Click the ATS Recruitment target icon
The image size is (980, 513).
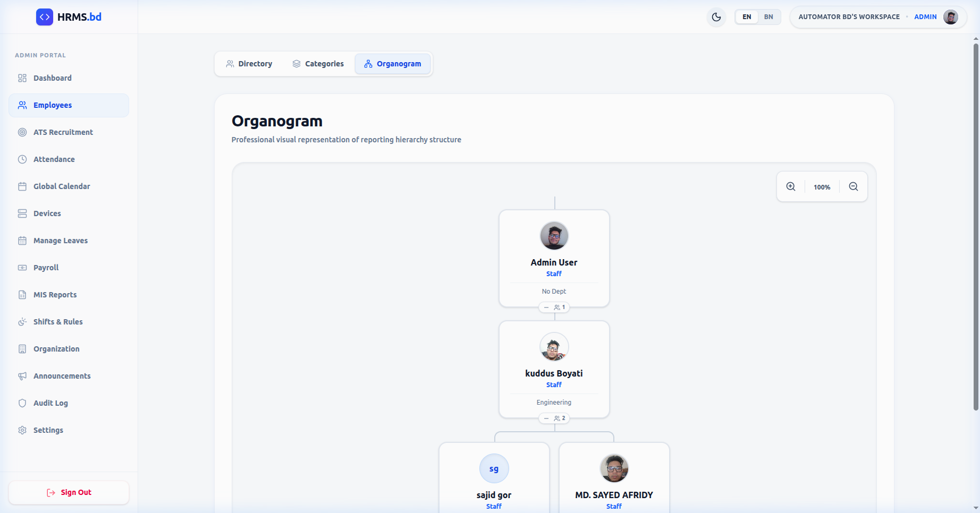22,132
